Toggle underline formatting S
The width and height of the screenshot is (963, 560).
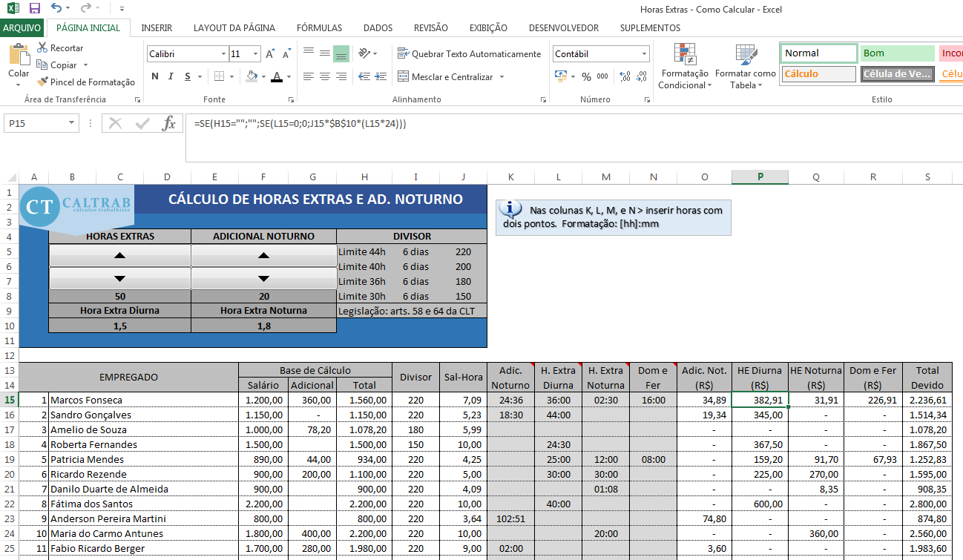[188, 76]
